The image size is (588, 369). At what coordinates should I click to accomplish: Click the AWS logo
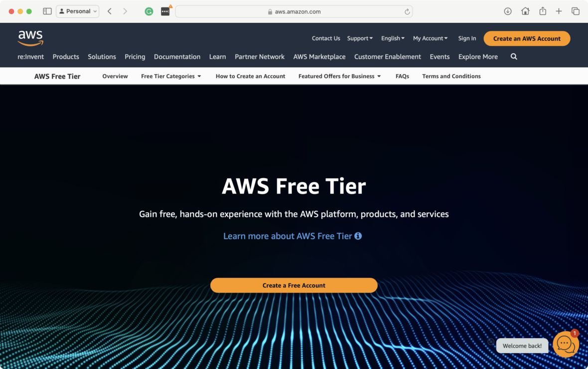tap(30, 38)
